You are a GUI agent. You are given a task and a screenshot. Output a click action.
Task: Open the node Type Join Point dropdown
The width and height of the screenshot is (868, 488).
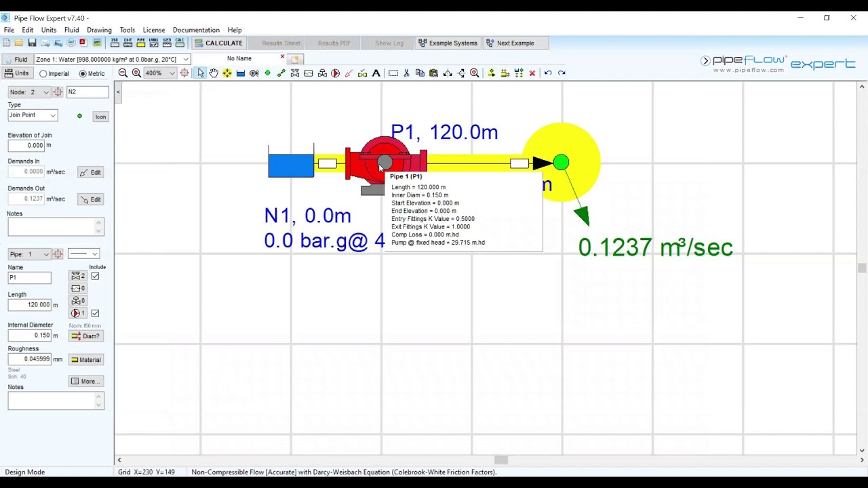(52, 115)
